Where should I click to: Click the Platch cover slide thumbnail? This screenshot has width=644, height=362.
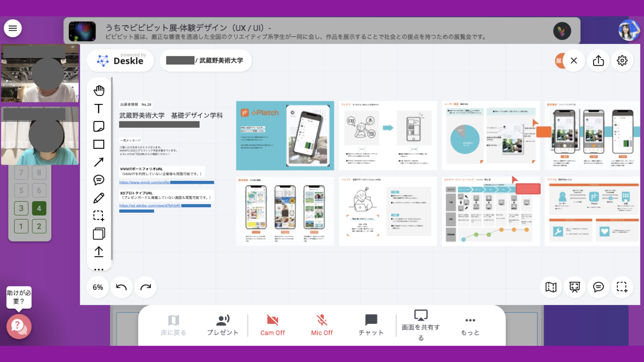click(285, 135)
